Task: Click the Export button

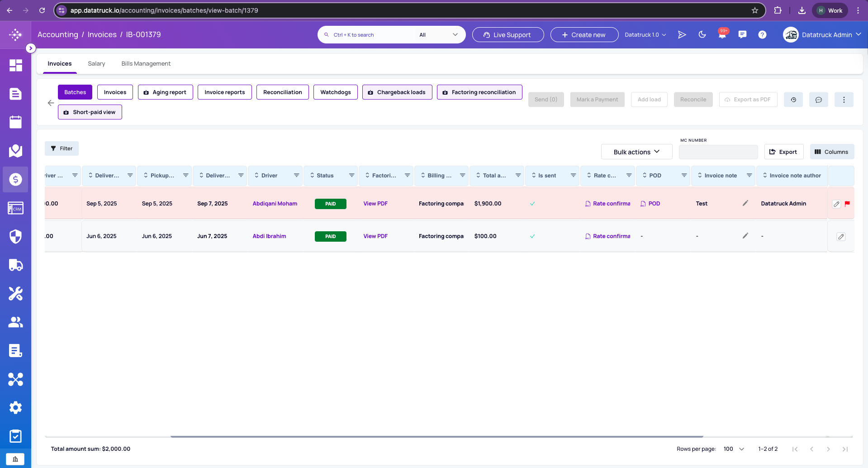Action: pyautogui.click(x=784, y=152)
